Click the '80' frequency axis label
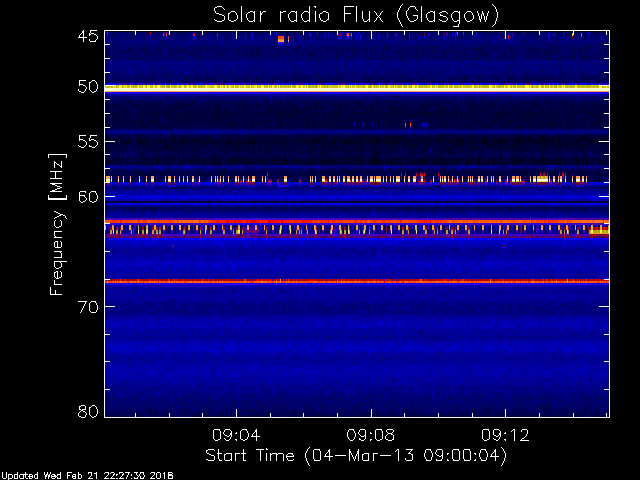The width and height of the screenshot is (640, 480). (88, 411)
